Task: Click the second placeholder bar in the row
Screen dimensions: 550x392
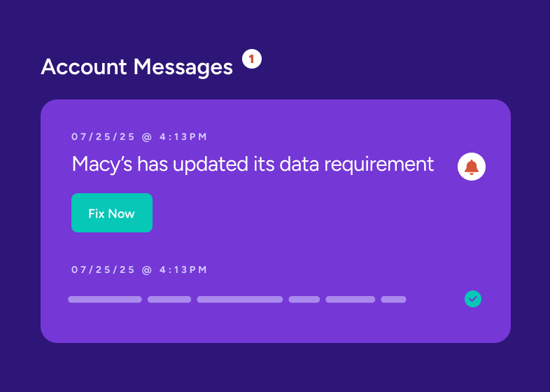Action: coord(169,300)
